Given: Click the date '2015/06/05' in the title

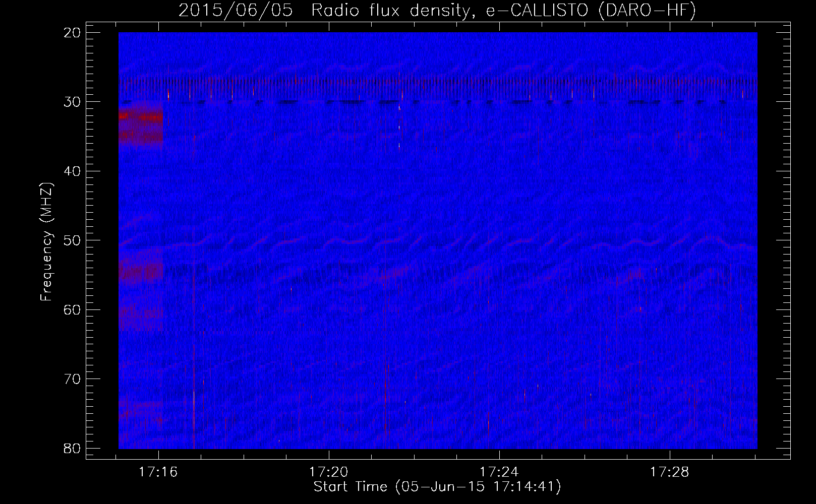Looking at the screenshot, I should (x=236, y=11).
